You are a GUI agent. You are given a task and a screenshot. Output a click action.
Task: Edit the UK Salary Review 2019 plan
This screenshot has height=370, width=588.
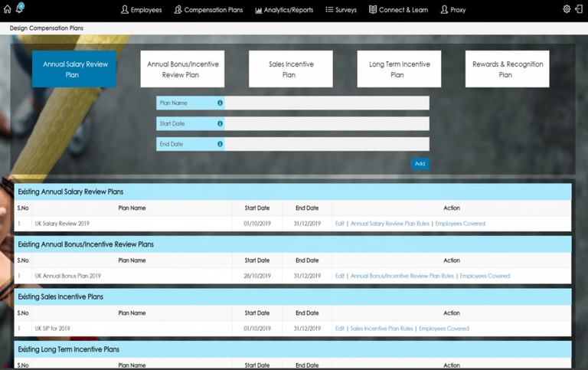coord(340,224)
